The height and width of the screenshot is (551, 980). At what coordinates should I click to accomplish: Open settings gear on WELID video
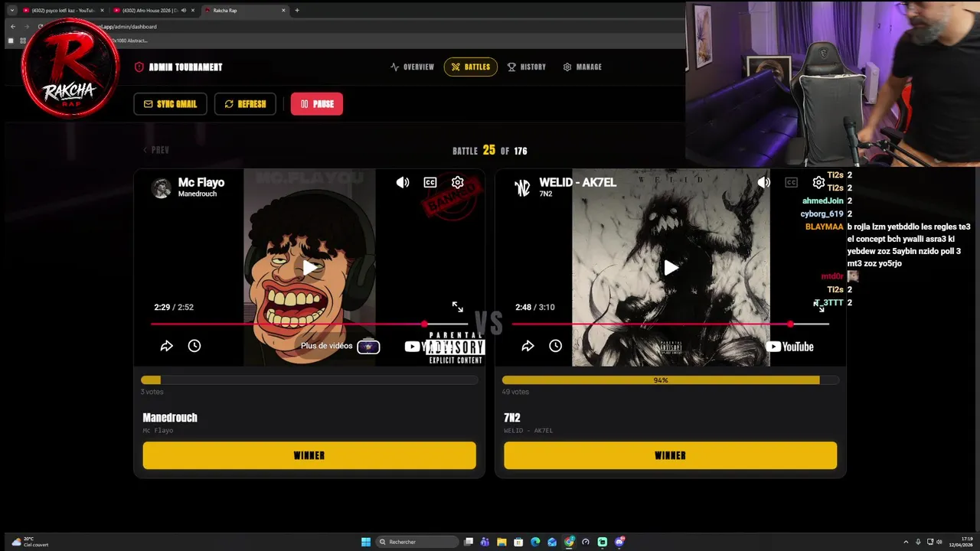click(x=818, y=182)
